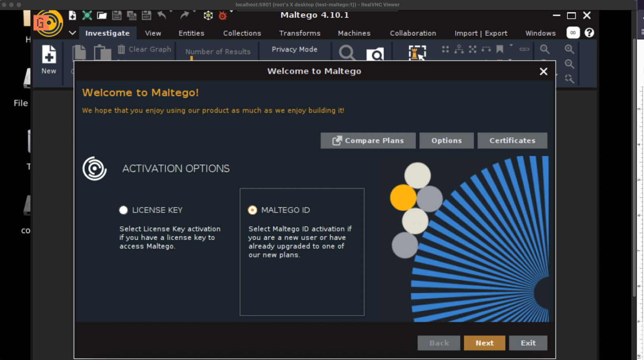Screen dimensions: 644x360
Task: Click the Zoom Out magnifier icon
Action: pyautogui.click(x=569, y=64)
